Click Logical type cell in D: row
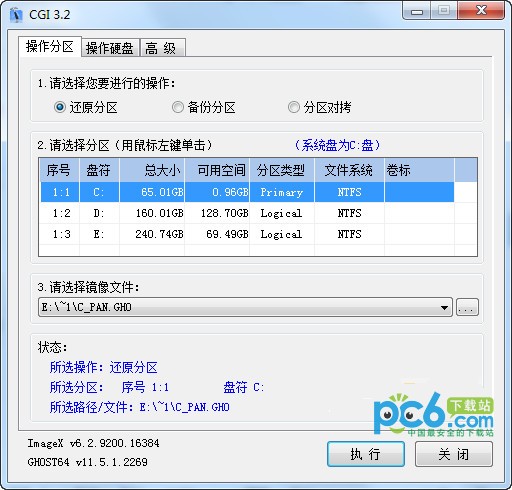 281,213
